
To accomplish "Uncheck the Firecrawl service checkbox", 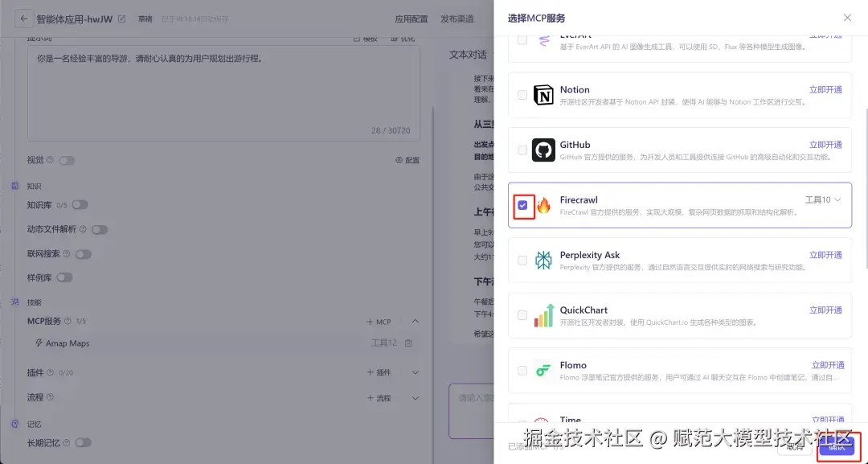I will click(x=523, y=205).
